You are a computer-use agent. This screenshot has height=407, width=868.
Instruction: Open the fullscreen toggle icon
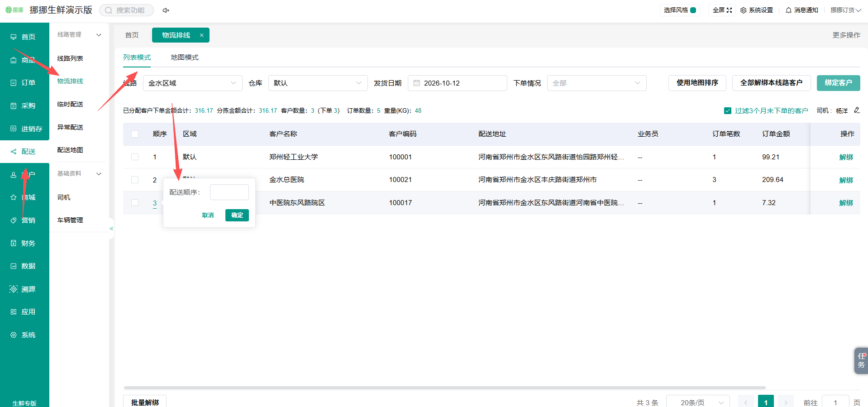point(729,10)
